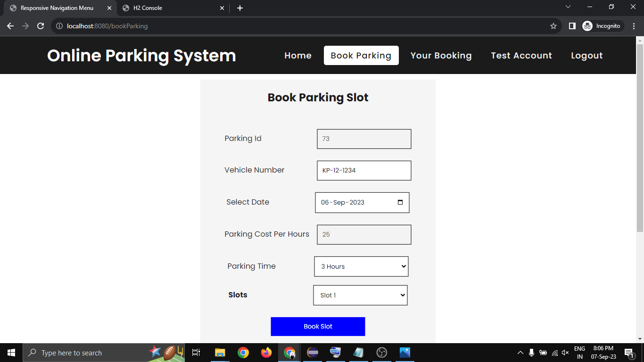Go to the Home menu item
This screenshot has width=644, height=362.
[297, 56]
